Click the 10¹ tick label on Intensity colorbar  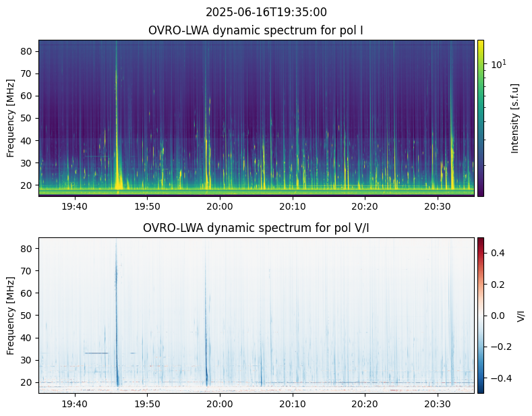point(498,64)
